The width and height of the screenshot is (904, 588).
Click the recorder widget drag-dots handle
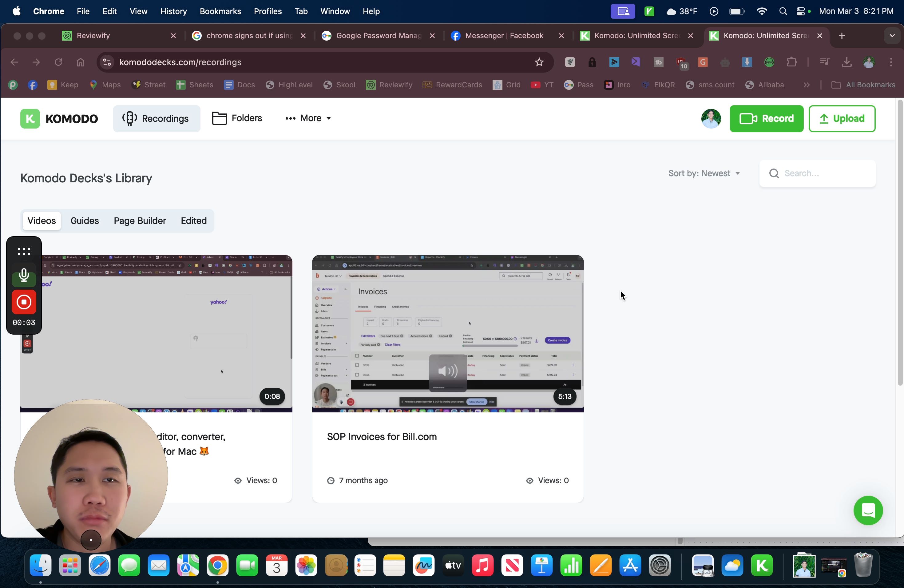pos(24,252)
